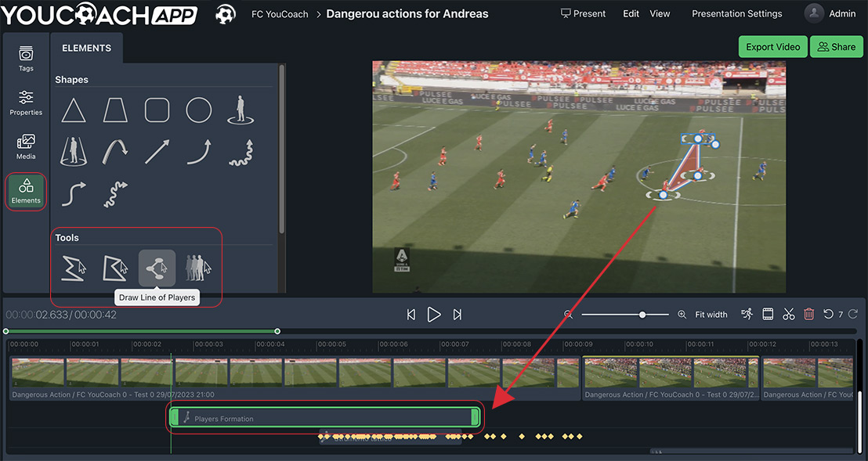Click the elements panel vertical scrollbar
Image resolution: width=868 pixels, height=461 pixels.
tap(282, 149)
